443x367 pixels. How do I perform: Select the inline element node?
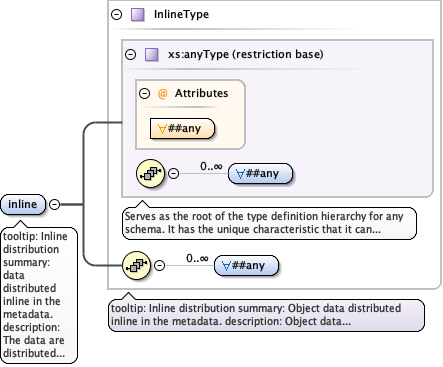click(23, 204)
